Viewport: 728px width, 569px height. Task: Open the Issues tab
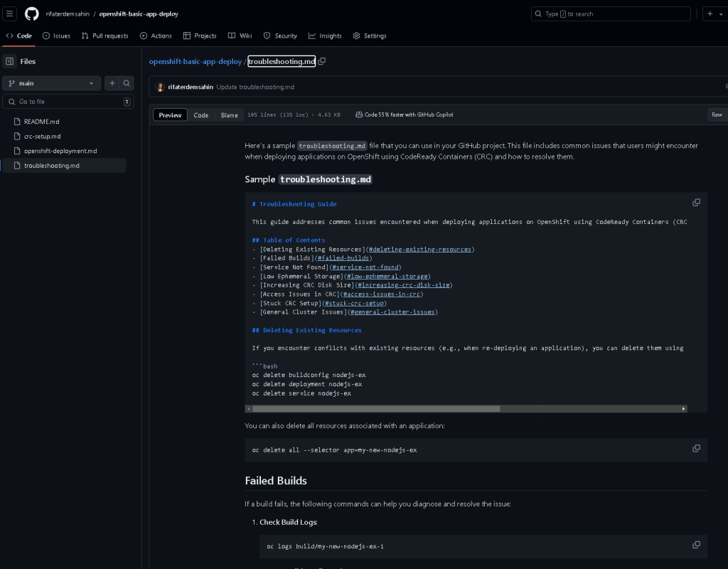coord(56,36)
